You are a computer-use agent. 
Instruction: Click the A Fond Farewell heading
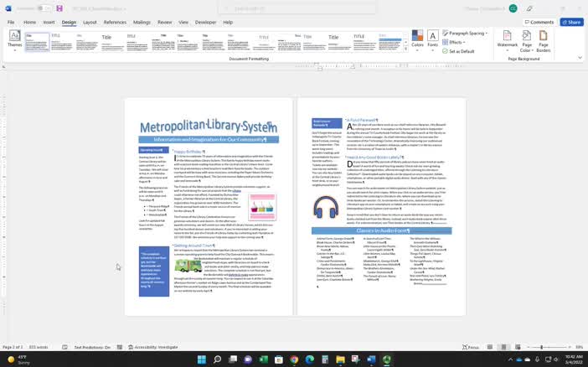[x=362, y=120]
